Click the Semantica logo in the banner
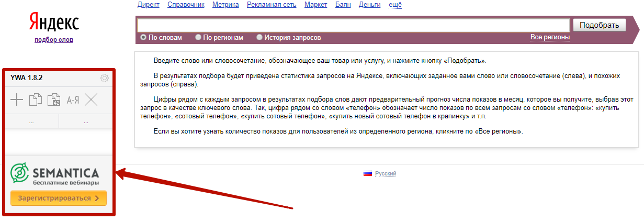Viewport: 644px width, 221px height. tap(54, 174)
